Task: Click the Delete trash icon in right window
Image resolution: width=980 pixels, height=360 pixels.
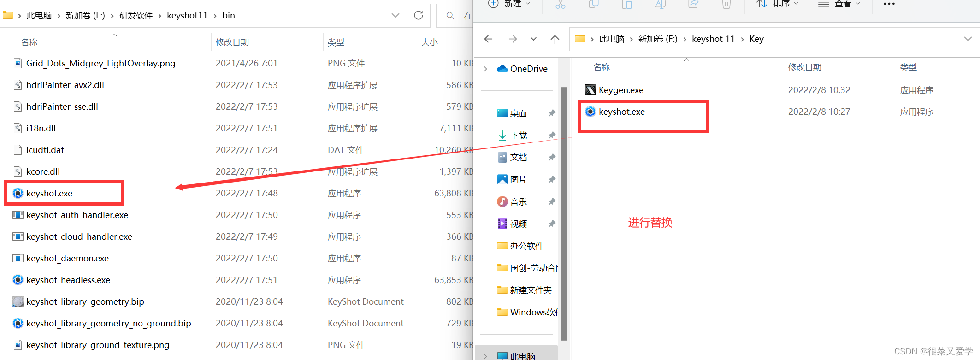Action: point(726,4)
